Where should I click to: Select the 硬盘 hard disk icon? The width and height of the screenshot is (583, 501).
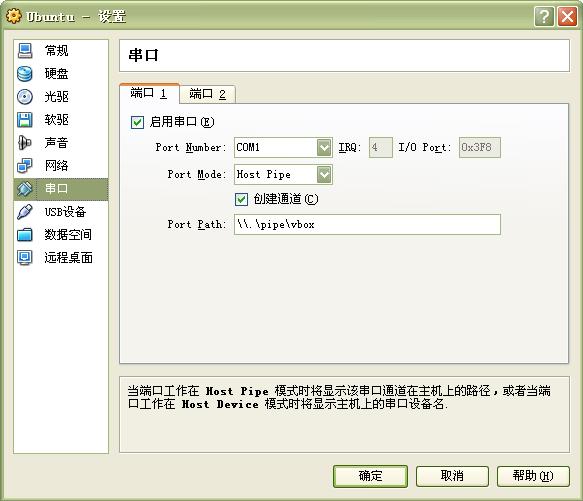click(25, 74)
